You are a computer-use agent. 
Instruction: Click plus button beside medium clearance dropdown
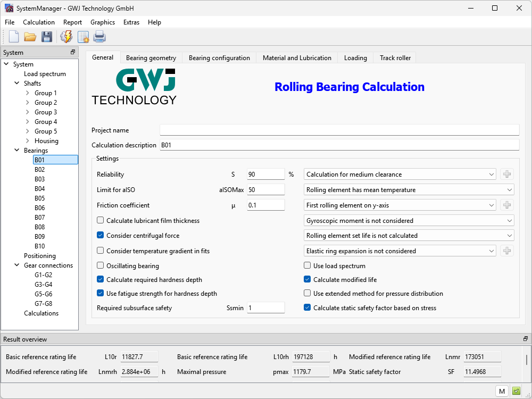(x=507, y=174)
